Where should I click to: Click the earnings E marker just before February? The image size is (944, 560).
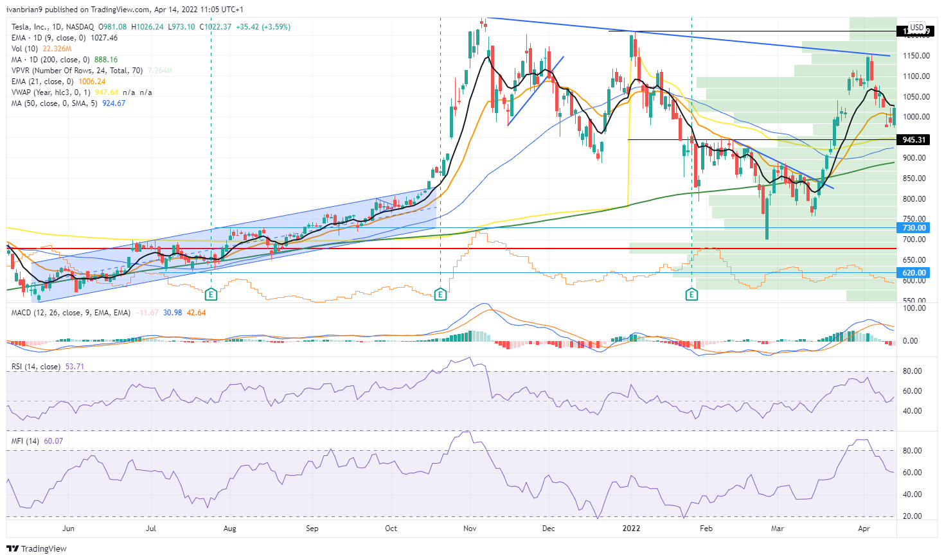691,295
